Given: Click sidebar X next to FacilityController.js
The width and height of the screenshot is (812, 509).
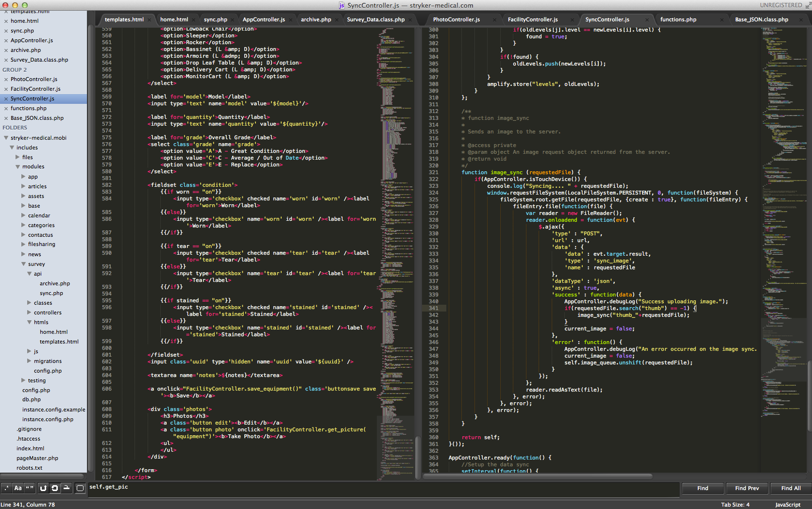Looking at the screenshot, I should 6,89.
